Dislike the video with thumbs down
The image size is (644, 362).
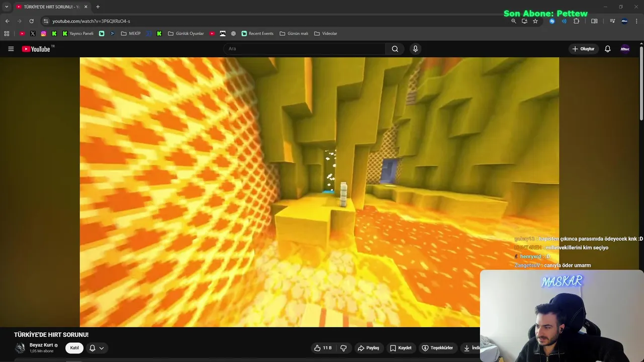pyautogui.click(x=343, y=348)
